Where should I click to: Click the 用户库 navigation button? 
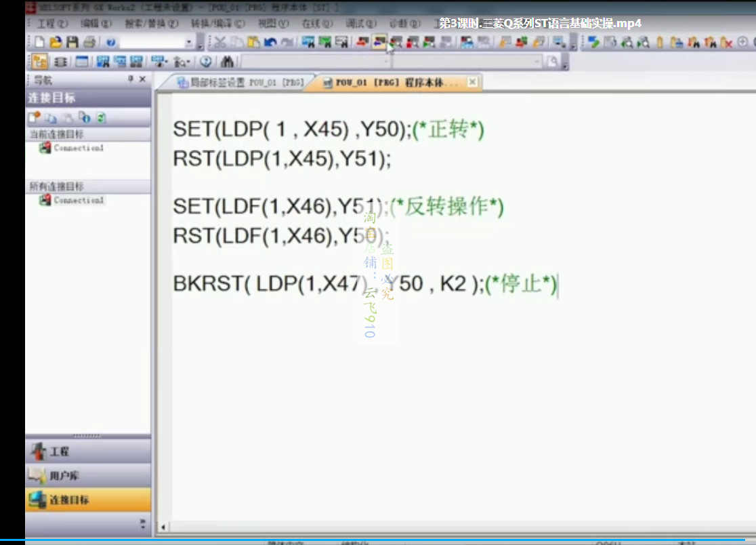(88, 476)
